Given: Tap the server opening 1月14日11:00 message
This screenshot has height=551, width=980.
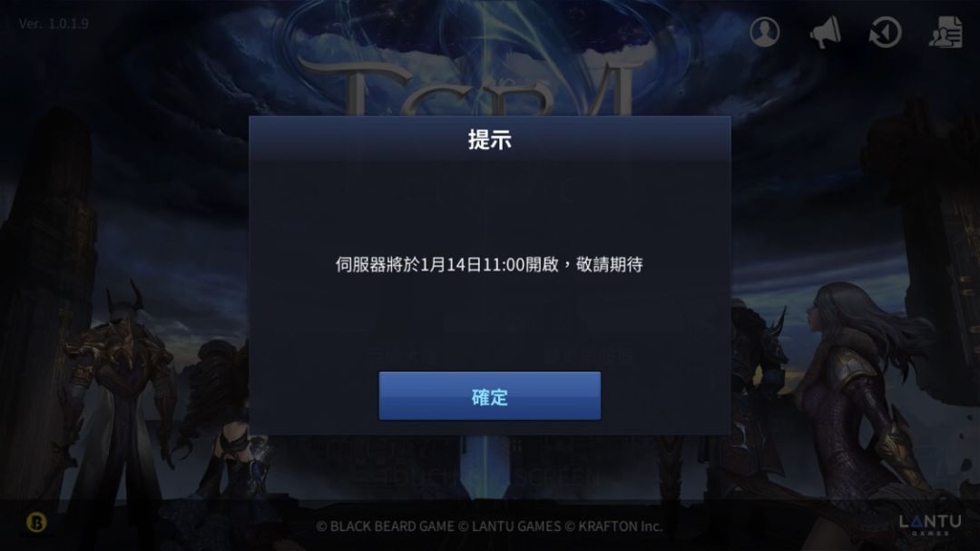Looking at the screenshot, I should pos(489,264).
